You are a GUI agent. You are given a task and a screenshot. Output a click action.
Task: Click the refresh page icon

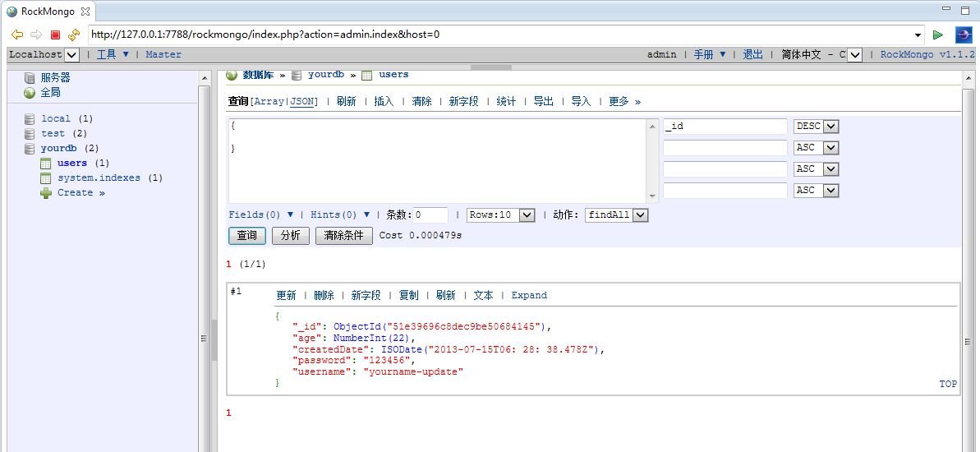pyautogui.click(x=74, y=35)
